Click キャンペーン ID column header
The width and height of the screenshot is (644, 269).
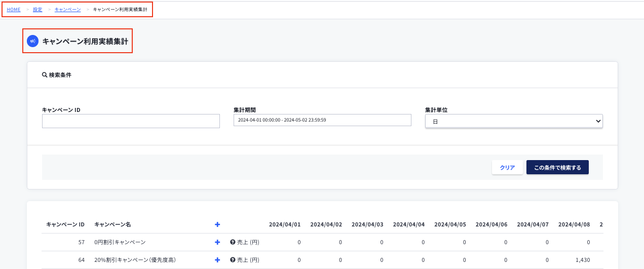click(65, 224)
